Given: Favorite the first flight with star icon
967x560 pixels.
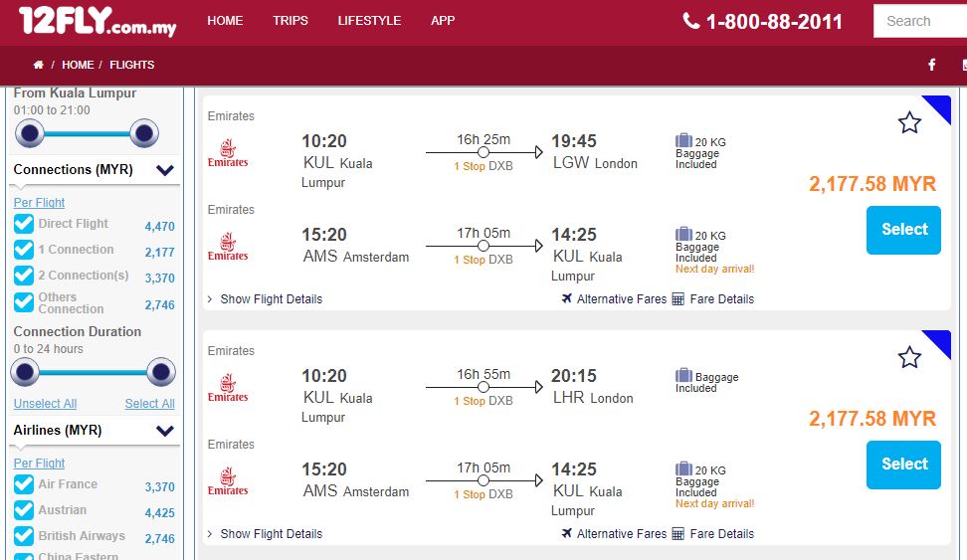Looking at the screenshot, I should [x=909, y=122].
